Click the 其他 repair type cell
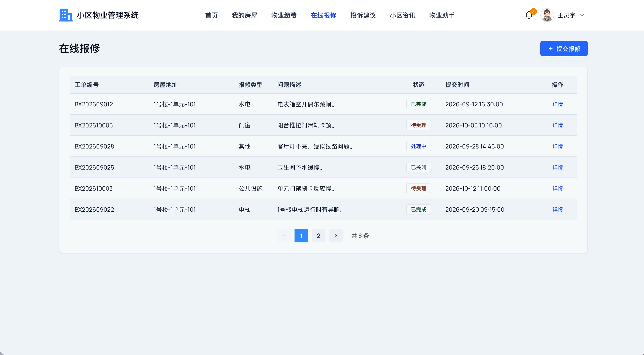The image size is (644, 355). (245, 146)
